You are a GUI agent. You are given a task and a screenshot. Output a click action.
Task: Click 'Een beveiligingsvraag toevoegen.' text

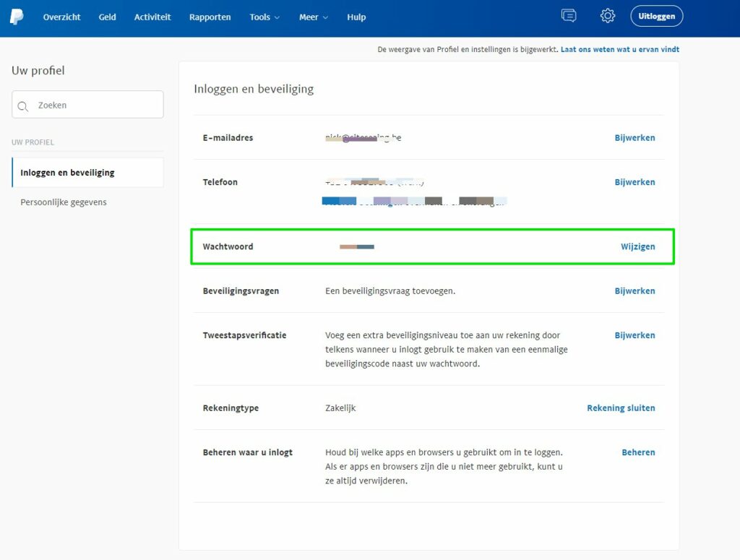(390, 291)
